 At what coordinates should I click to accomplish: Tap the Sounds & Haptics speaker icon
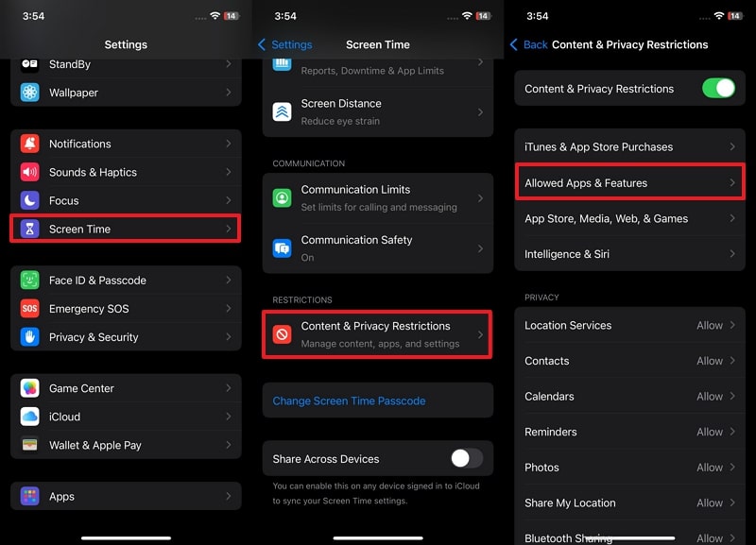tap(29, 172)
